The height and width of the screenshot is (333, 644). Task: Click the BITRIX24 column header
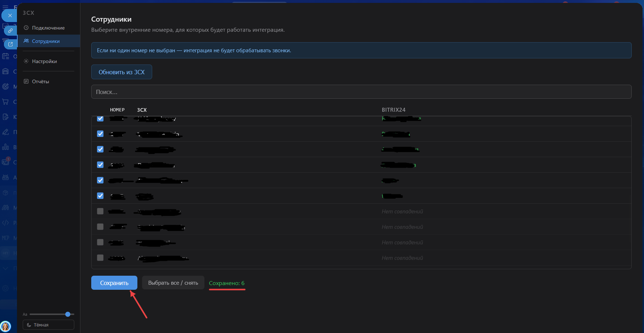pos(394,110)
